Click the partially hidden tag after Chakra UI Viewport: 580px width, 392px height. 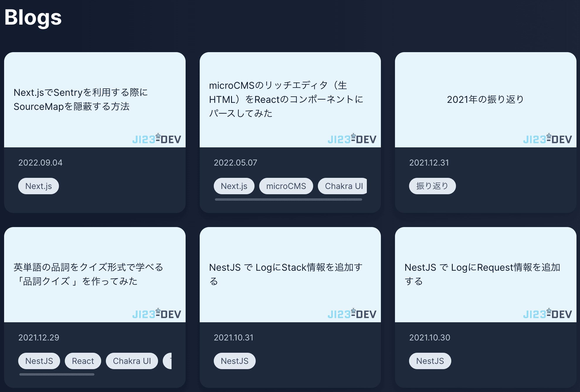click(168, 361)
